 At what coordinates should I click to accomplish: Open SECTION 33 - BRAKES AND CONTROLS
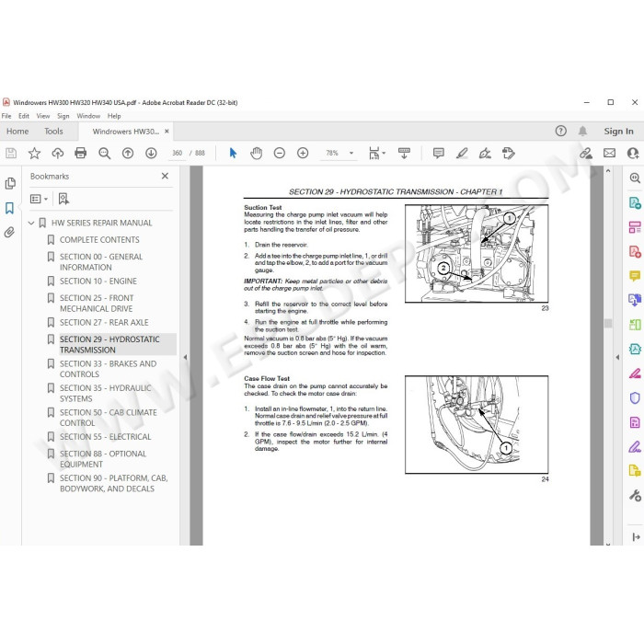(x=108, y=369)
